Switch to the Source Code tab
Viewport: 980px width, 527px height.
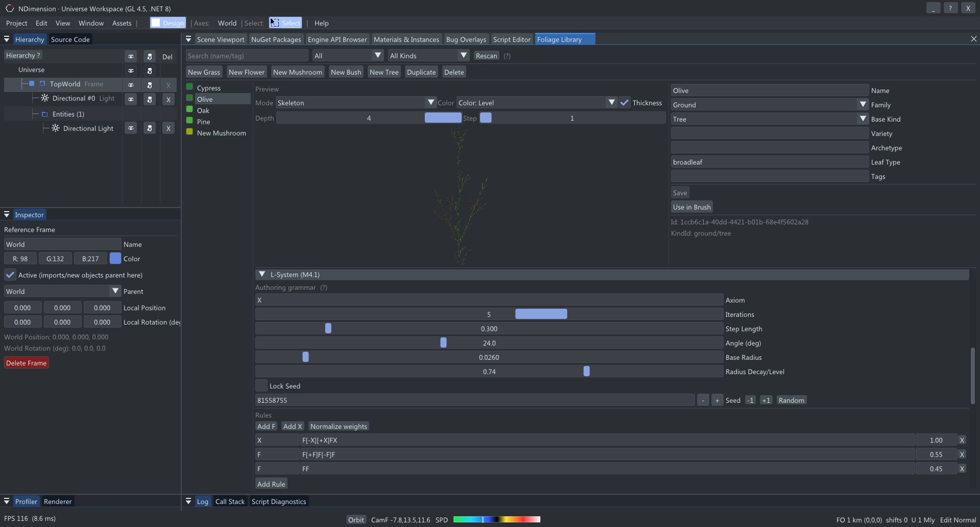point(70,39)
